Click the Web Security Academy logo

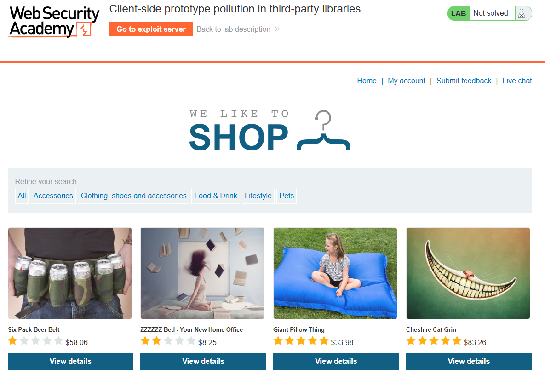pyautogui.click(x=54, y=21)
